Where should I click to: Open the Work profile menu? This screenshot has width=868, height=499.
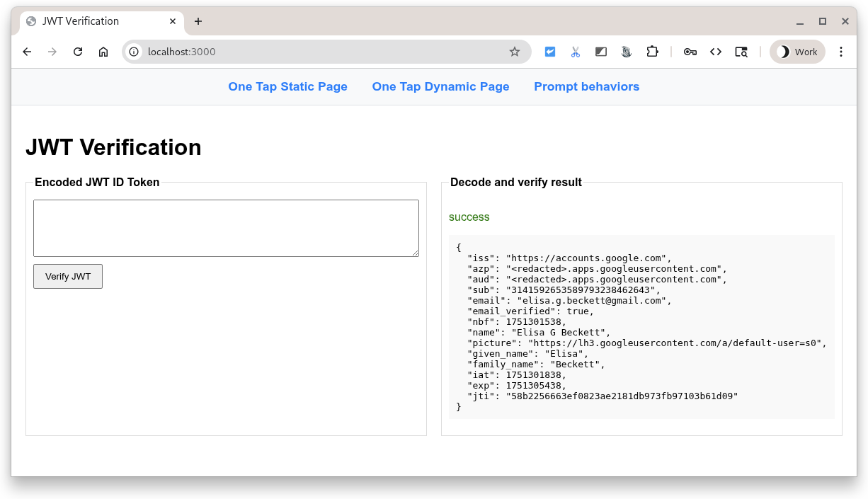(797, 52)
